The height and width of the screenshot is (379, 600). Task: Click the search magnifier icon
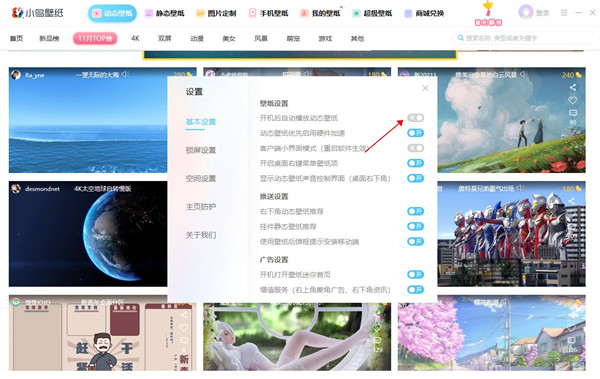[461, 38]
